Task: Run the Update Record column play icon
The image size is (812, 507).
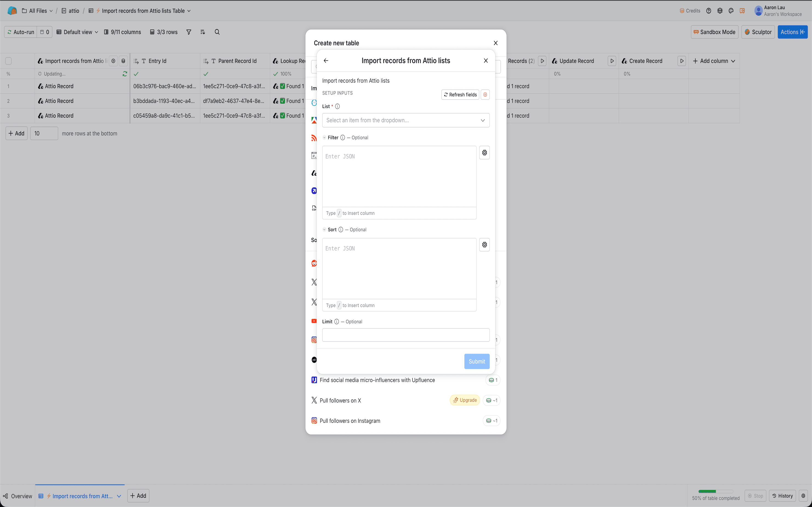Action: (612, 61)
